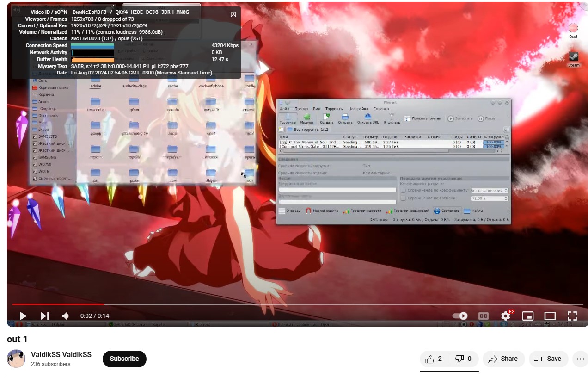Open the Вид menu in KTorrent
Screen dimensions: 588x378
click(317, 109)
